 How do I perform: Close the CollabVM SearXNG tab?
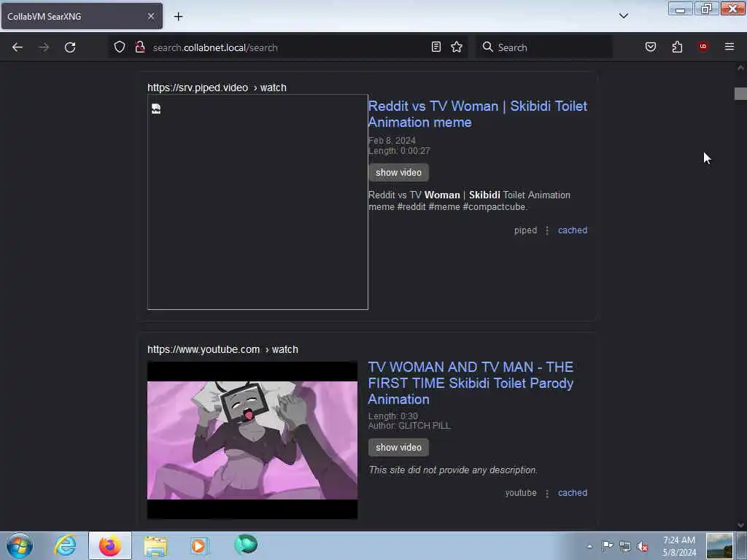151,16
